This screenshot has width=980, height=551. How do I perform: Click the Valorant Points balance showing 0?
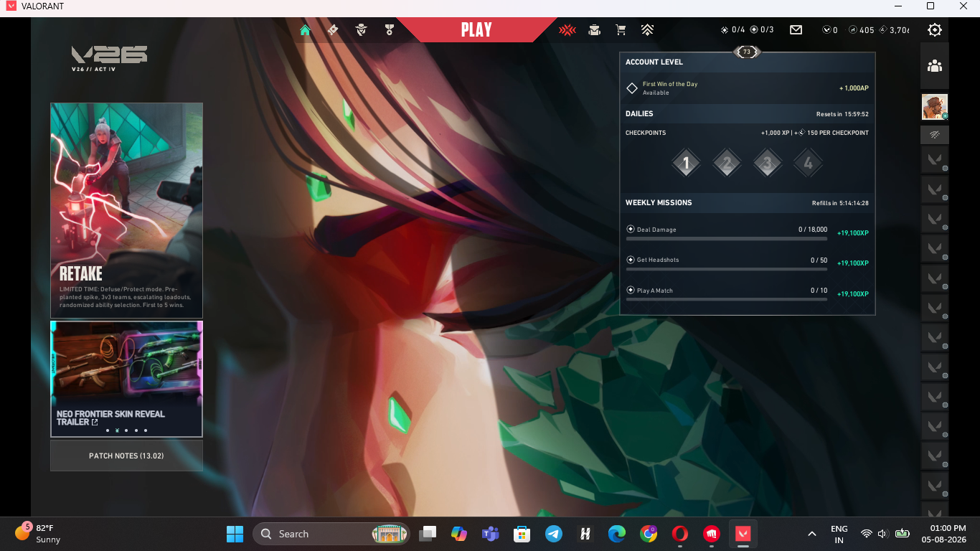coord(830,30)
